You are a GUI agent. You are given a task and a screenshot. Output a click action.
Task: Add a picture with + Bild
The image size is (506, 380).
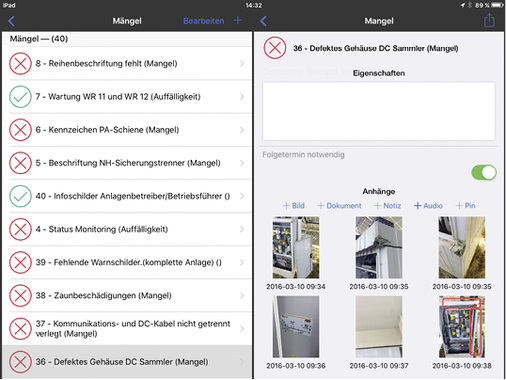click(x=294, y=206)
